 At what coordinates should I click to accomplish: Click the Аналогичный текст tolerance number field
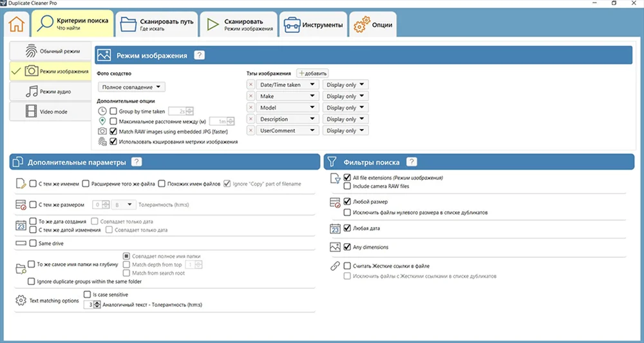88,304
